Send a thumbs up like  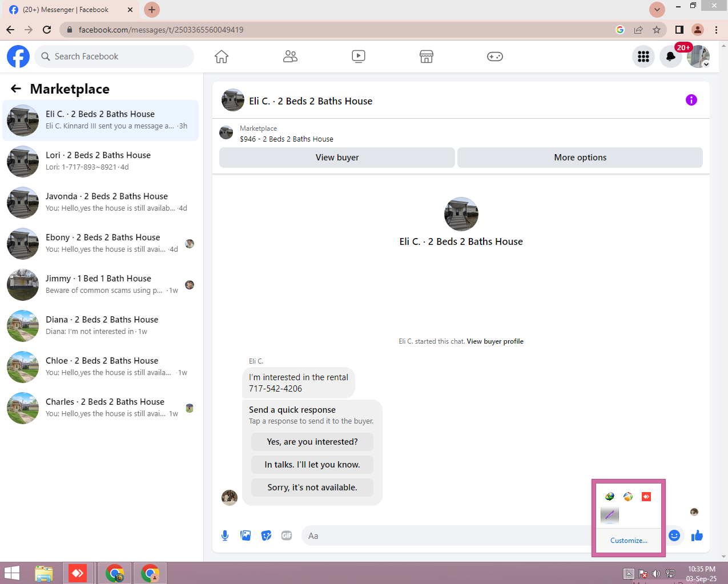(697, 535)
